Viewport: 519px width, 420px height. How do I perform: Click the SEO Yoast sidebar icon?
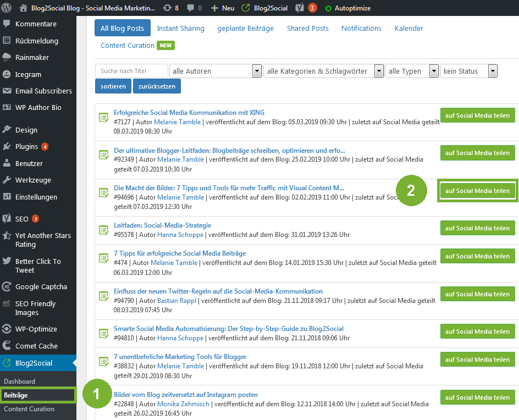click(7, 218)
